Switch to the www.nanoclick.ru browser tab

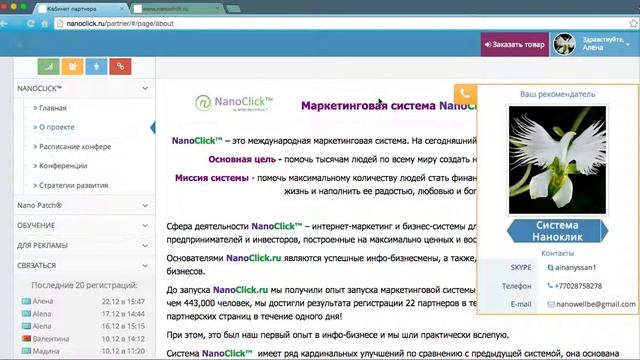point(178,9)
